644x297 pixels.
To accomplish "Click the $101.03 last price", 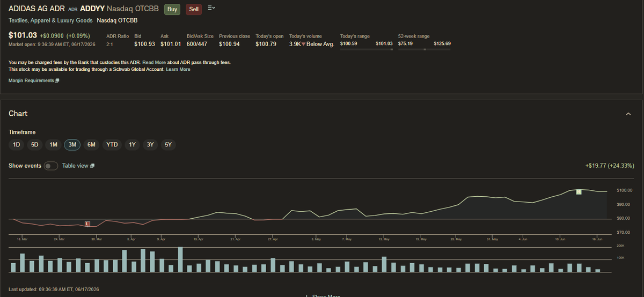I will 22,35.
